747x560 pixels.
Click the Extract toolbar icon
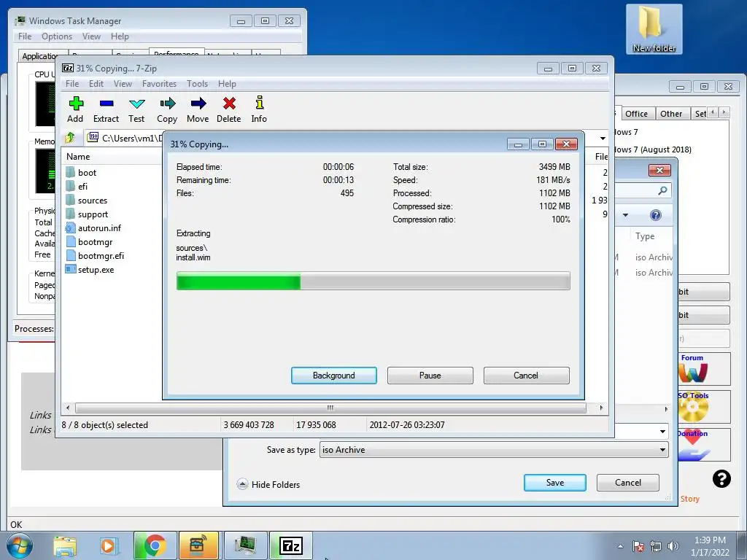(106, 109)
